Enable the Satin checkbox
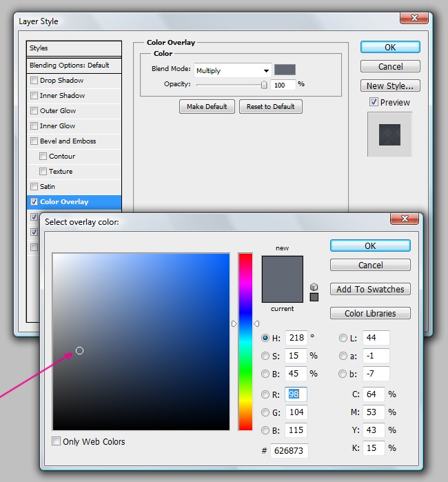448x482 pixels. coord(34,187)
